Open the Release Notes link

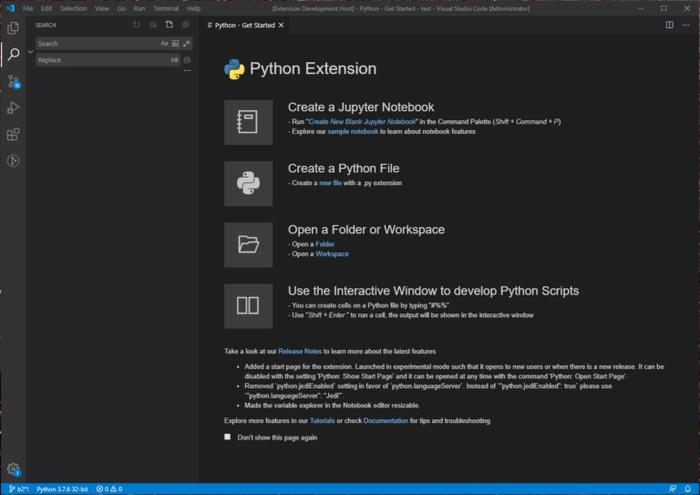click(300, 351)
